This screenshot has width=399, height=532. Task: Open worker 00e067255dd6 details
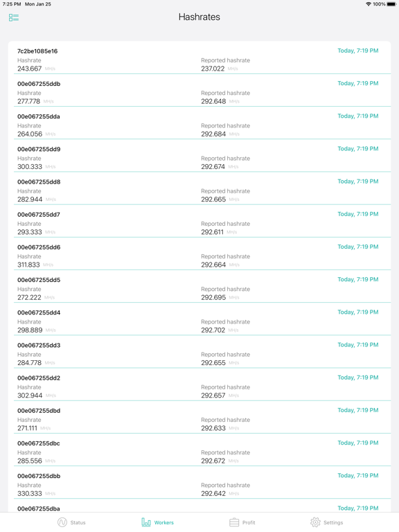tap(199, 254)
